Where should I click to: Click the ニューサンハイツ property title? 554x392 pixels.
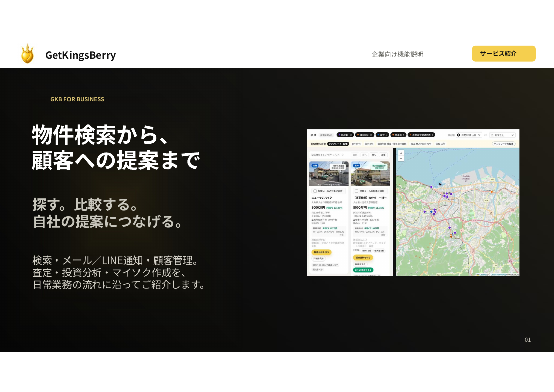coord(322,198)
